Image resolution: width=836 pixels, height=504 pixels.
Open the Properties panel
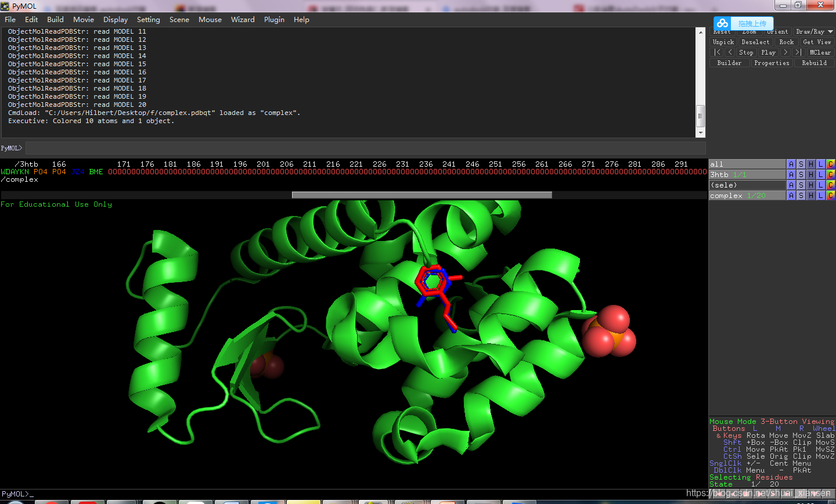pos(772,63)
